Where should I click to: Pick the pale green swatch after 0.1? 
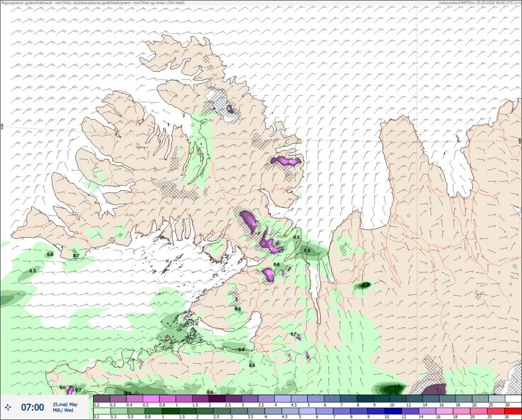point(102,411)
